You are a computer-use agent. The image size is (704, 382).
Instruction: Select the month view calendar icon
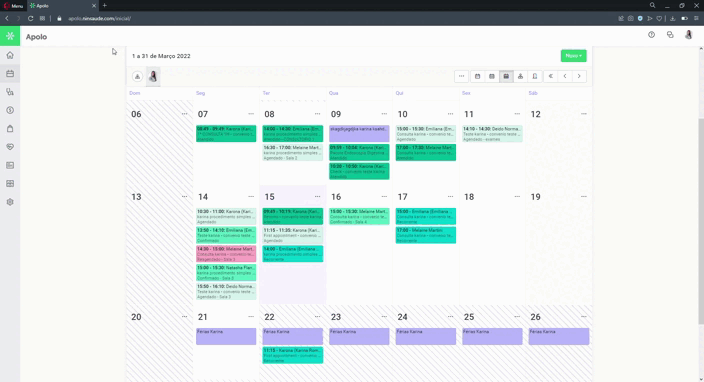[x=506, y=76]
